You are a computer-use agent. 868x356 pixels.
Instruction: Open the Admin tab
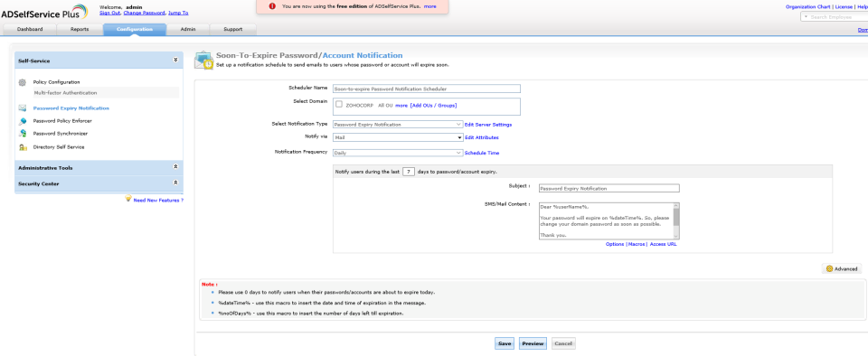tap(188, 29)
